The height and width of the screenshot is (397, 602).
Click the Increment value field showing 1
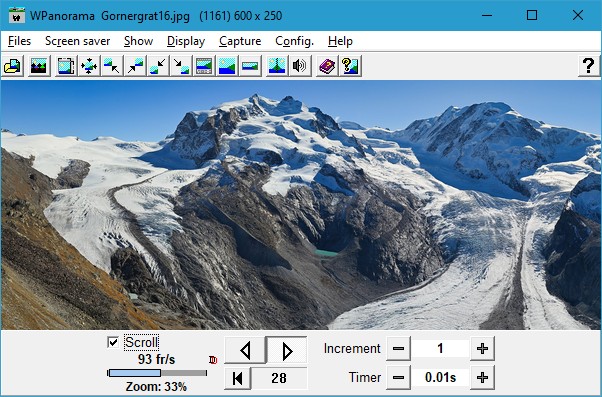pos(440,349)
